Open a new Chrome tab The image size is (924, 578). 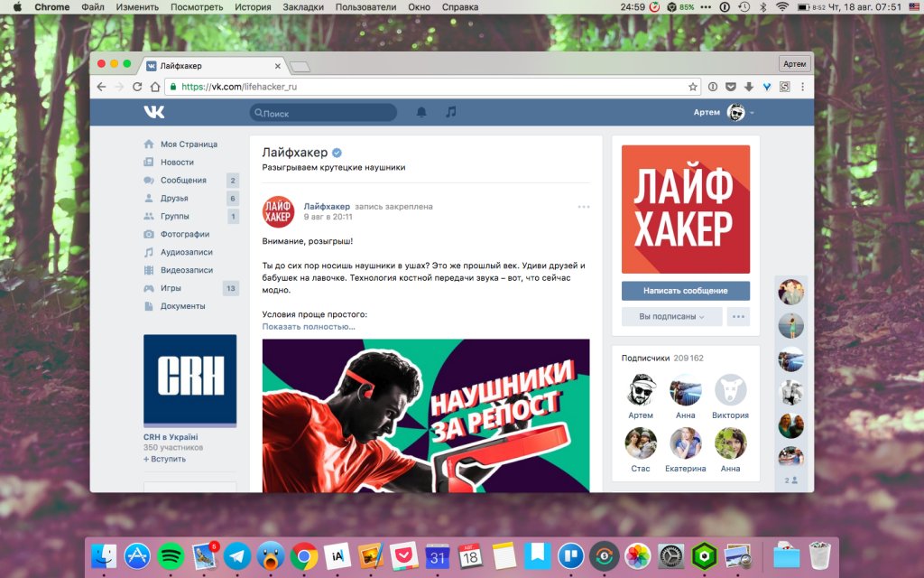pos(300,67)
